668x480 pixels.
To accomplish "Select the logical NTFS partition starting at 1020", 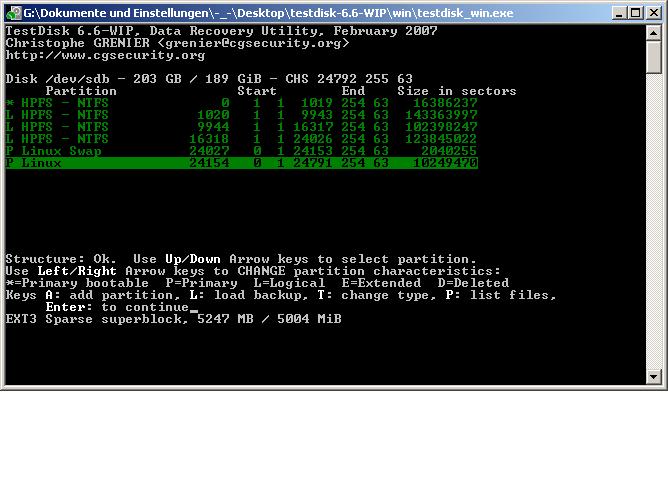I will (x=242, y=115).
